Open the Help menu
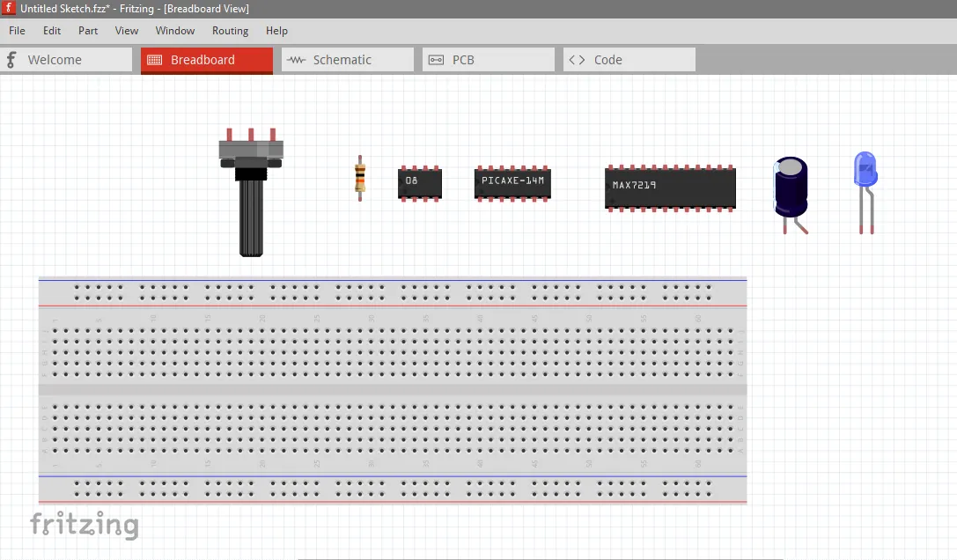This screenshot has height=560, width=957. tap(276, 31)
